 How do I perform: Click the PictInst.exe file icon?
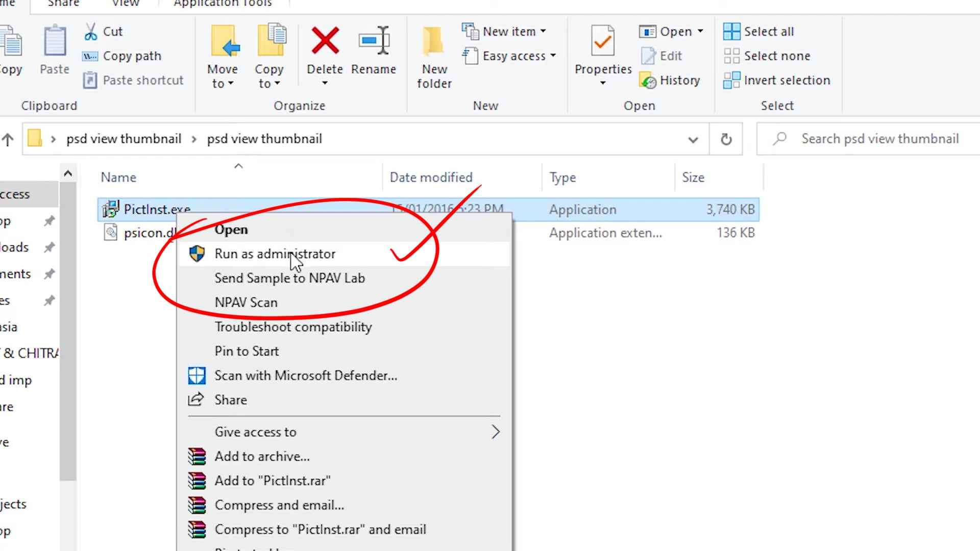coord(111,209)
